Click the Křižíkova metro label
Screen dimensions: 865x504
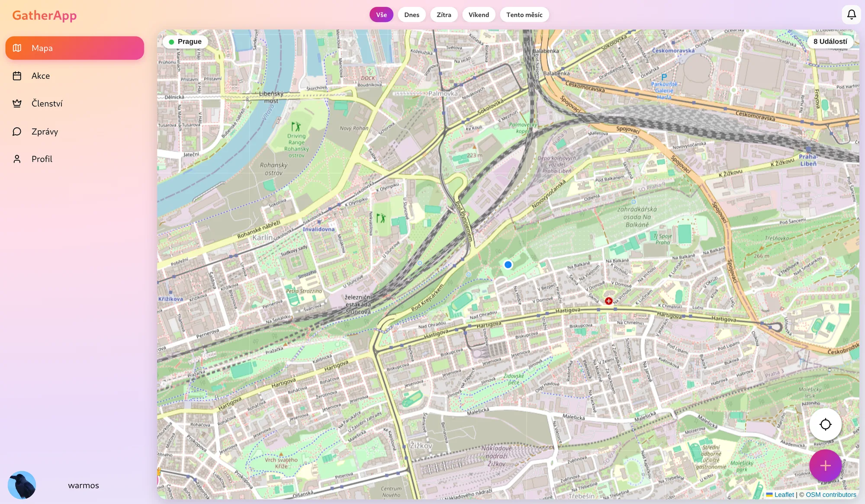tap(170, 299)
